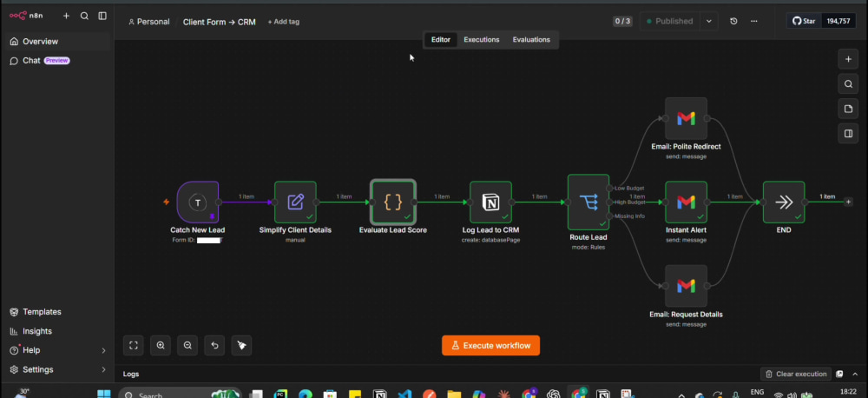Click the Published button
Screen dimensions: 868x398
(670, 21)
